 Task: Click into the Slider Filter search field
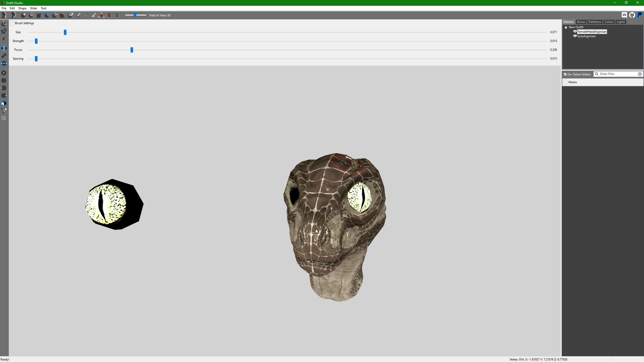pos(618,74)
